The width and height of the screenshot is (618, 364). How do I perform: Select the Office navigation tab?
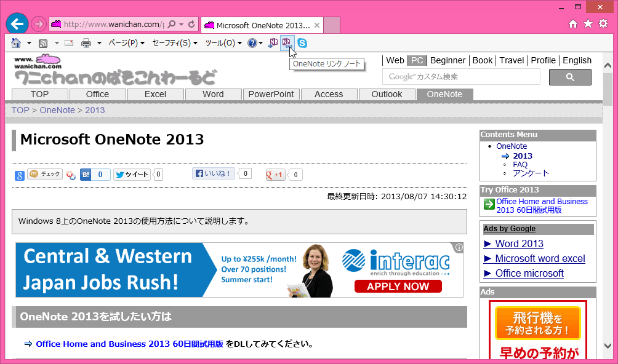pos(97,95)
